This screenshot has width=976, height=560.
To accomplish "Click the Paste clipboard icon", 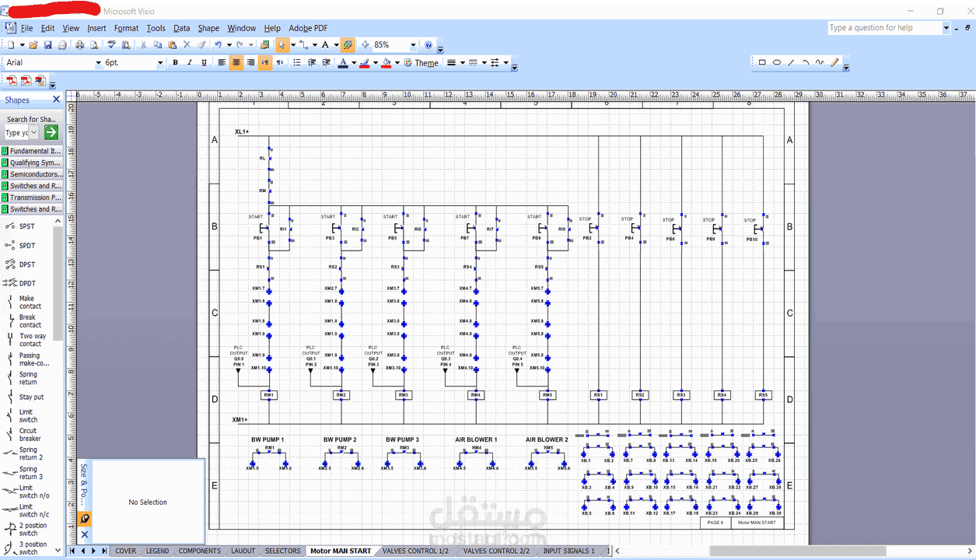I will [172, 44].
